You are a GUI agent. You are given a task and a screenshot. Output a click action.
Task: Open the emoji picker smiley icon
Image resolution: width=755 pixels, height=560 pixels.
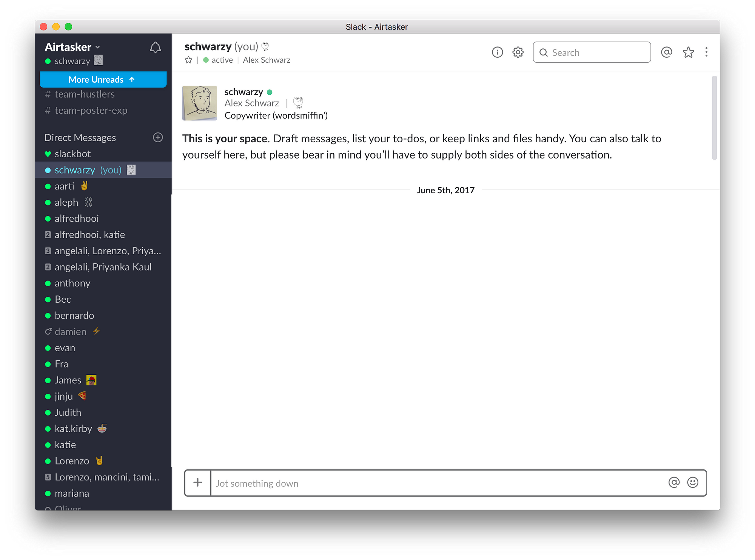click(693, 483)
